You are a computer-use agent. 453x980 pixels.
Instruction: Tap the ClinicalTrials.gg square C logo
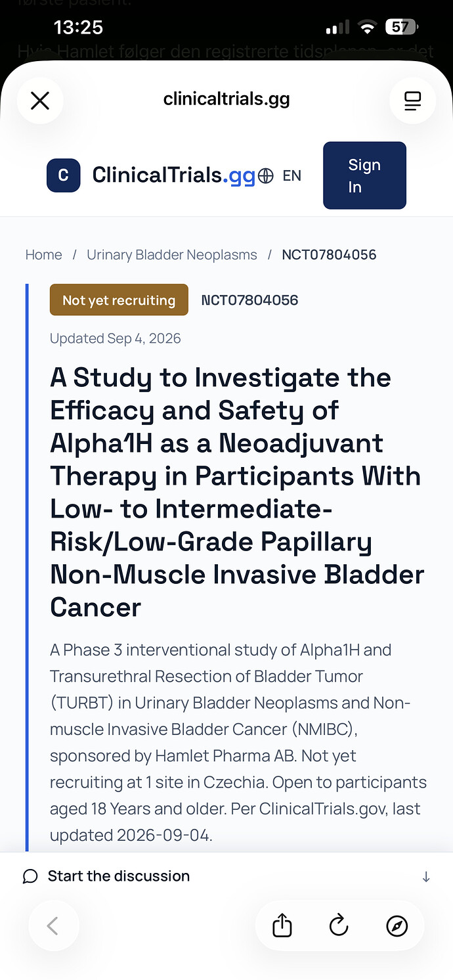coord(64,175)
